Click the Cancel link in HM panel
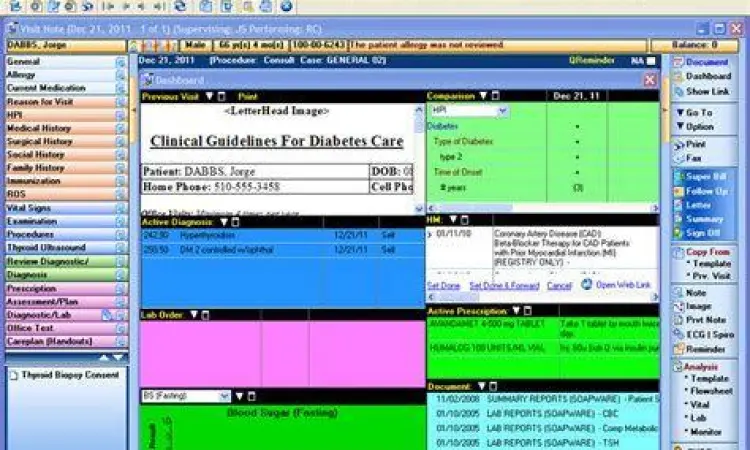750x450 pixels. click(559, 286)
